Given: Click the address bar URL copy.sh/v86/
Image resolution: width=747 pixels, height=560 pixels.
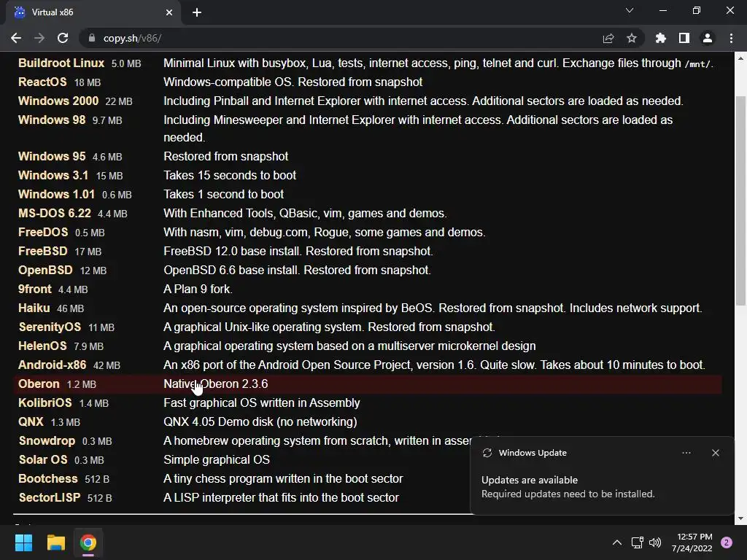Looking at the screenshot, I should pyautogui.click(x=133, y=38).
